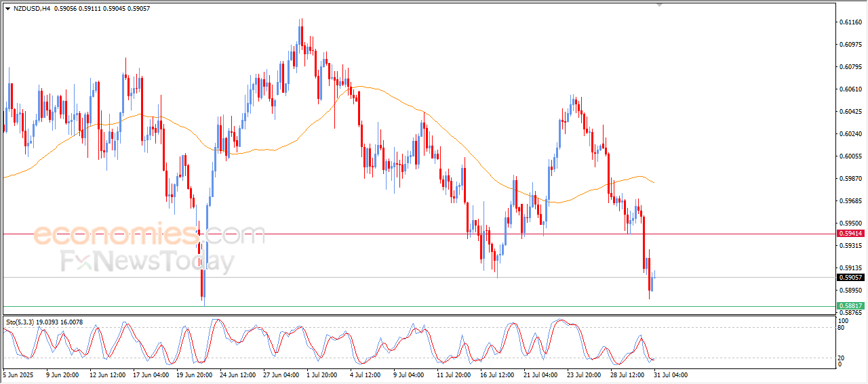Click the 0.60425 price axis label
This screenshot has width=868, height=384.
coord(850,112)
